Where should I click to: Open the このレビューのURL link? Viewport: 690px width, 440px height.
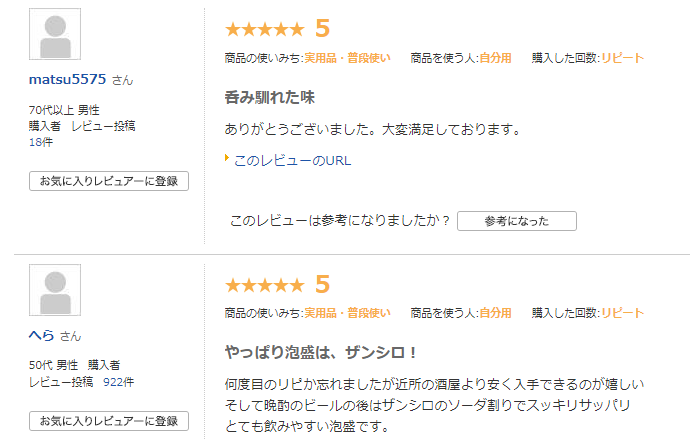[x=293, y=161]
